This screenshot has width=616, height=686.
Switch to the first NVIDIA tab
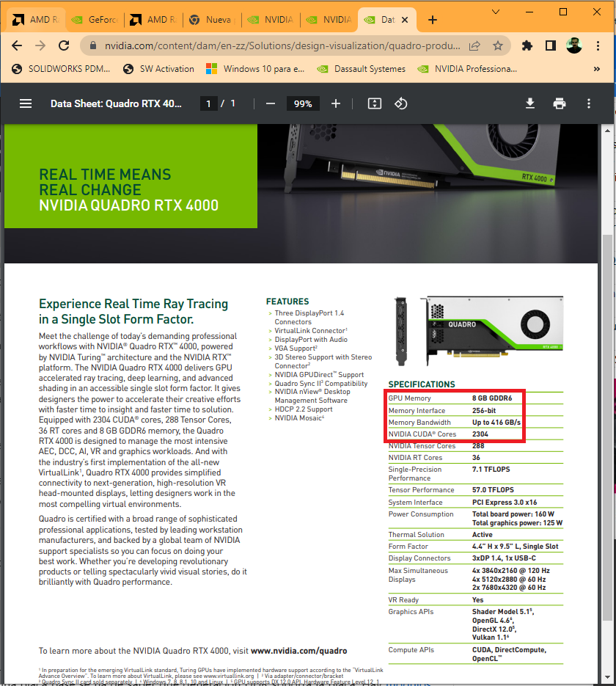click(271, 20)
